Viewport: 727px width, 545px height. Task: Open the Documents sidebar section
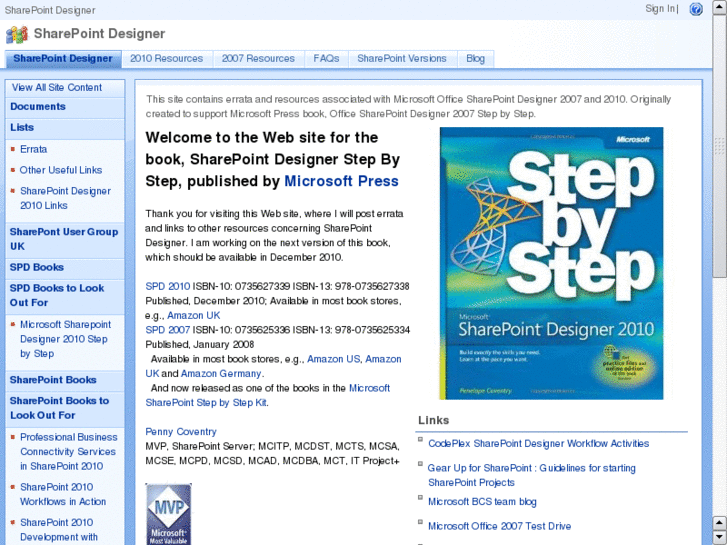tap(38, 107)
